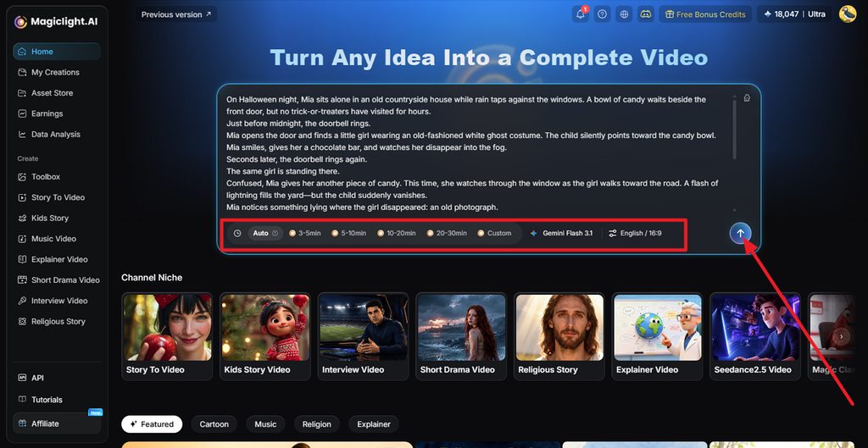The width and height of the screenshot is (868, 448).
Task: Choose the 10-20min duration option
Action: click(397, 234)
